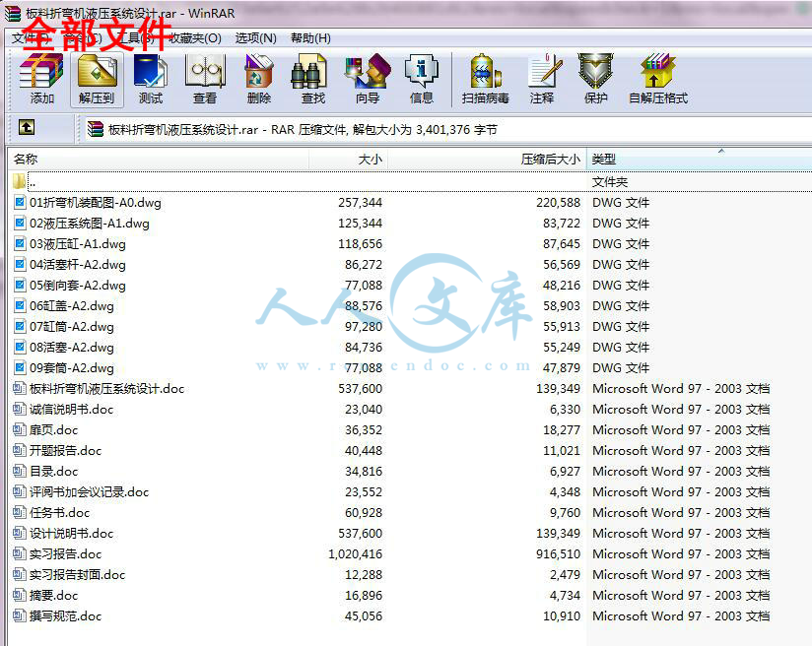Screen dimensions: 812x646
Task: Sort by the 大小 column header
Action: pos(348,159)
